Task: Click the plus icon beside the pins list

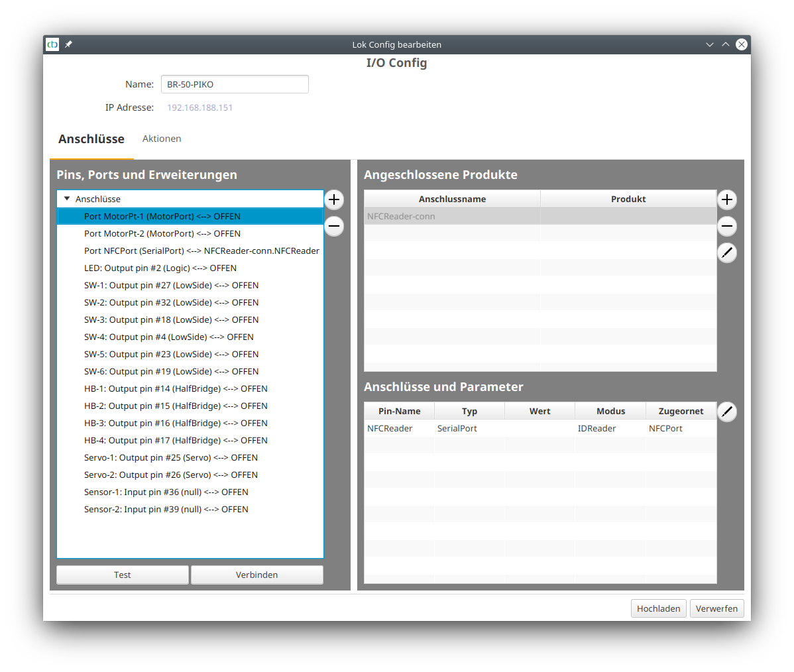Action: (334, 199)
